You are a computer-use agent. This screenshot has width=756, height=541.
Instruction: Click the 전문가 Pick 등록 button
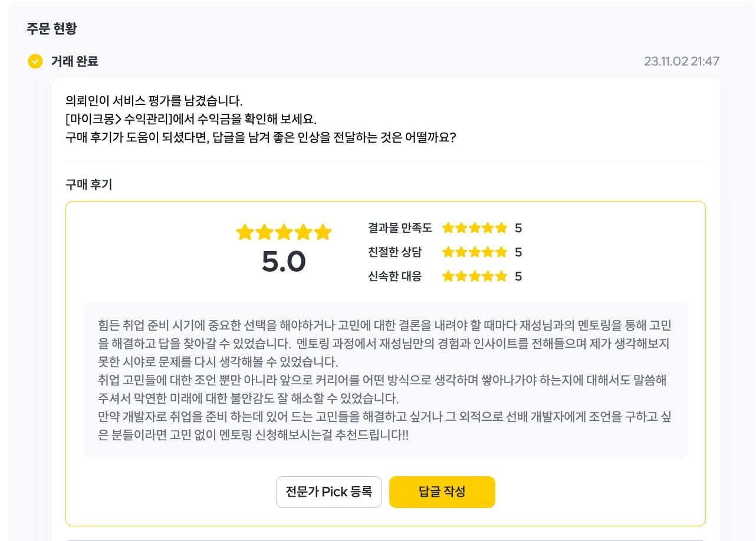329,492
